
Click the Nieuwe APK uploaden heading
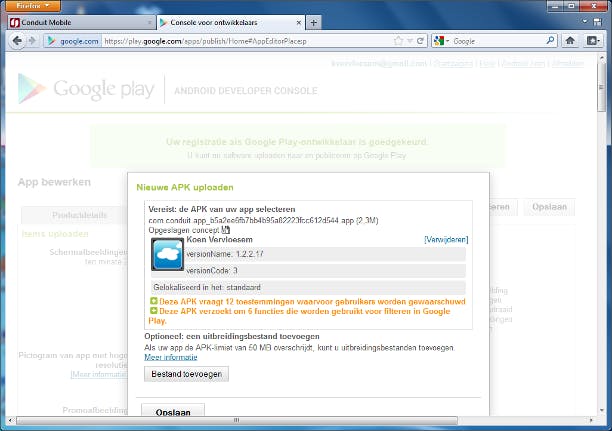click(185, 187)
